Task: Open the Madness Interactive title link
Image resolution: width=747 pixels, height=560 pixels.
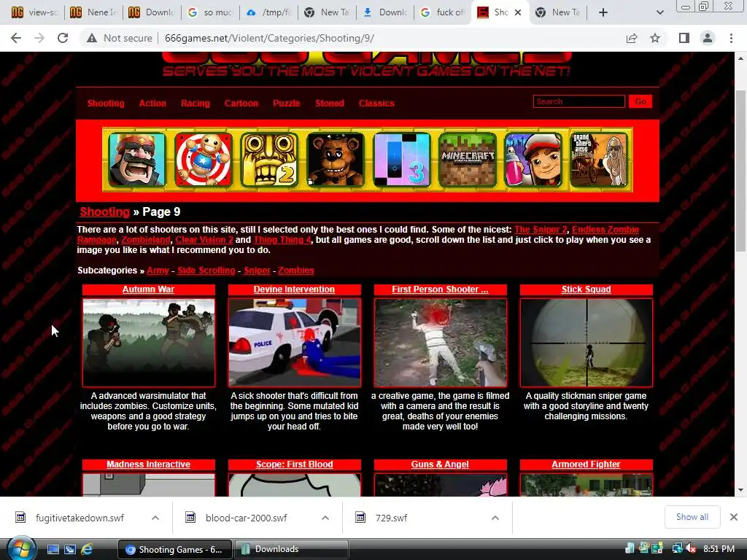Action: click(x=148, y=464)
